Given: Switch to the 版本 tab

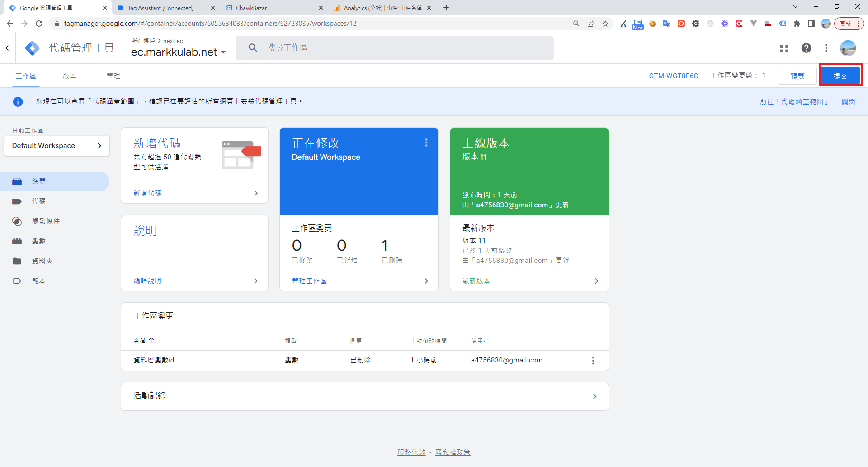Looking at the screenshot, I should pos(69,76).
